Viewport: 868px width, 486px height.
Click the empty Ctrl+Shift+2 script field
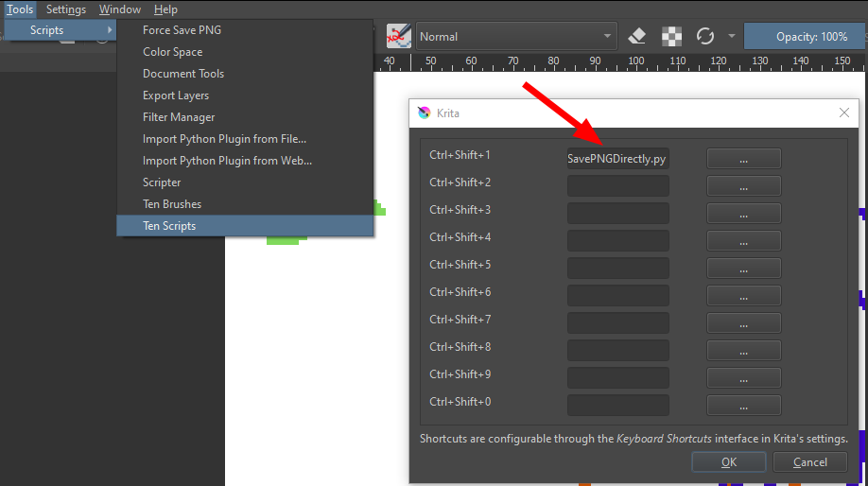(617, 186)
